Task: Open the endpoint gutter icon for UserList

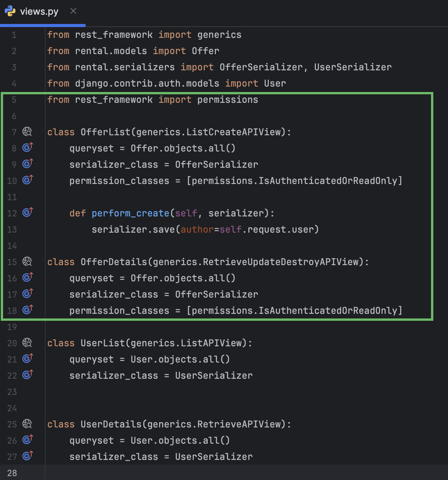Action: coord(27,343)
